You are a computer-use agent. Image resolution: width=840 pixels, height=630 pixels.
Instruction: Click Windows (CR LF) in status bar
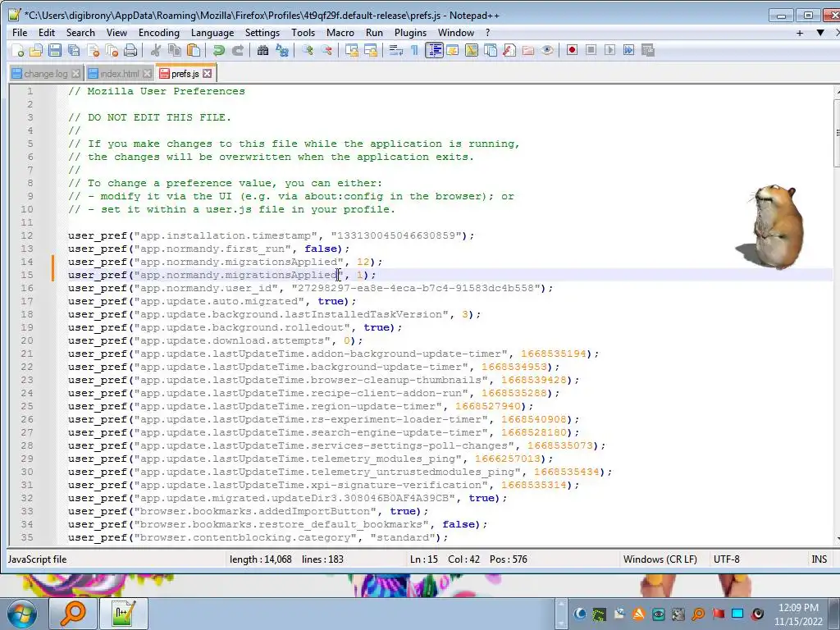[x=660, y=559]
